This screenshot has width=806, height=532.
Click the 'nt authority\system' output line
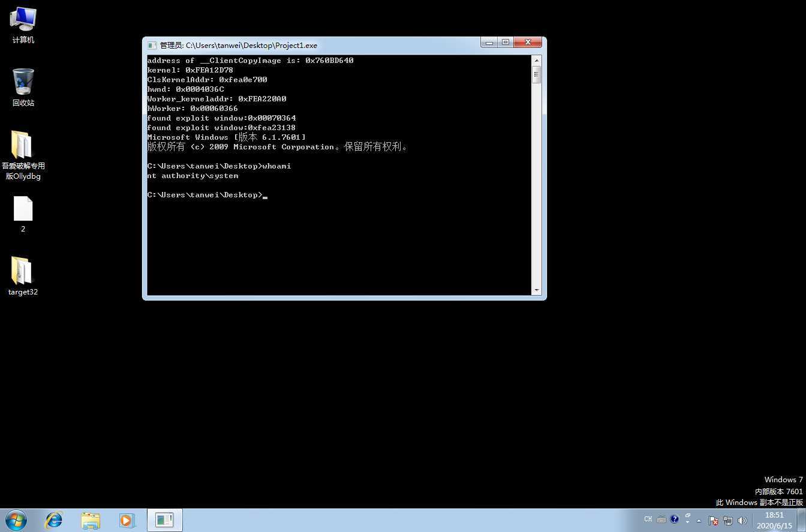(193, 176)
